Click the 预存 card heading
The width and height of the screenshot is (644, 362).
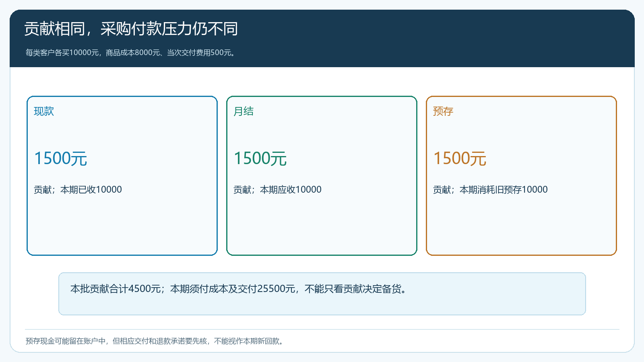(x=443, y=111)
